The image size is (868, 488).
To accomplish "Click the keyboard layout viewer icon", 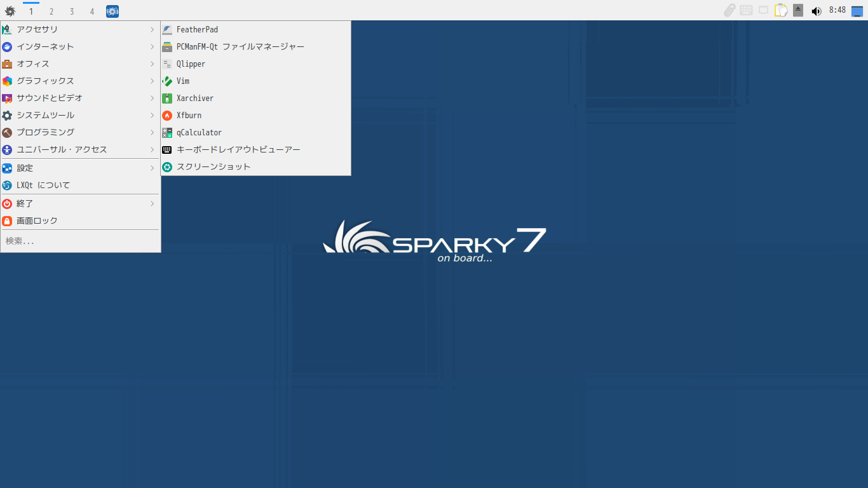I will point(167,150).
